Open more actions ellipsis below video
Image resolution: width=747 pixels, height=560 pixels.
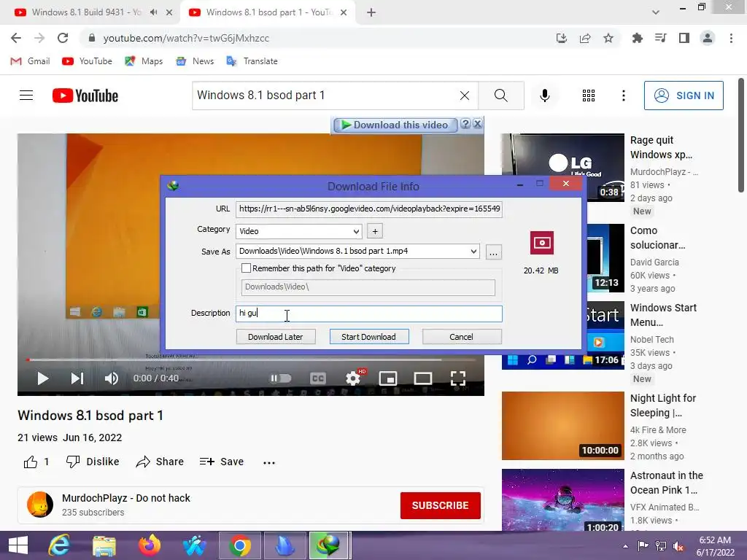[x=269, y=462]
